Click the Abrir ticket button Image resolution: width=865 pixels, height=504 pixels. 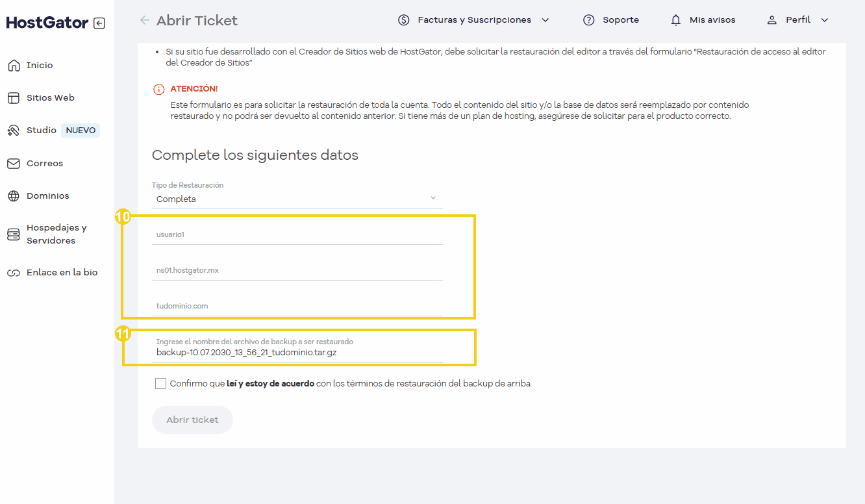tap(192, 420)
